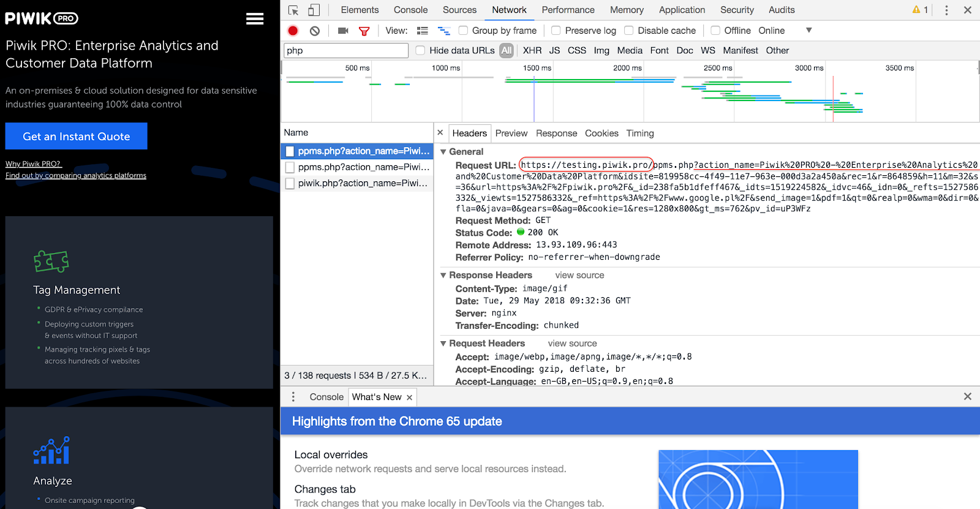
Task: Follow the Why Piwik PRO? link
Action: [34, 164]
